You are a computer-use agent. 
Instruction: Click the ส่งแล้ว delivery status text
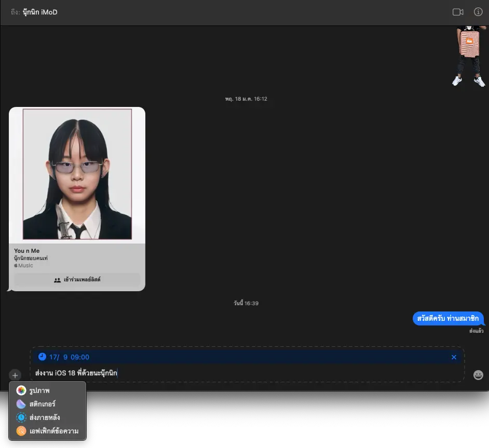(x=476, y=331)
